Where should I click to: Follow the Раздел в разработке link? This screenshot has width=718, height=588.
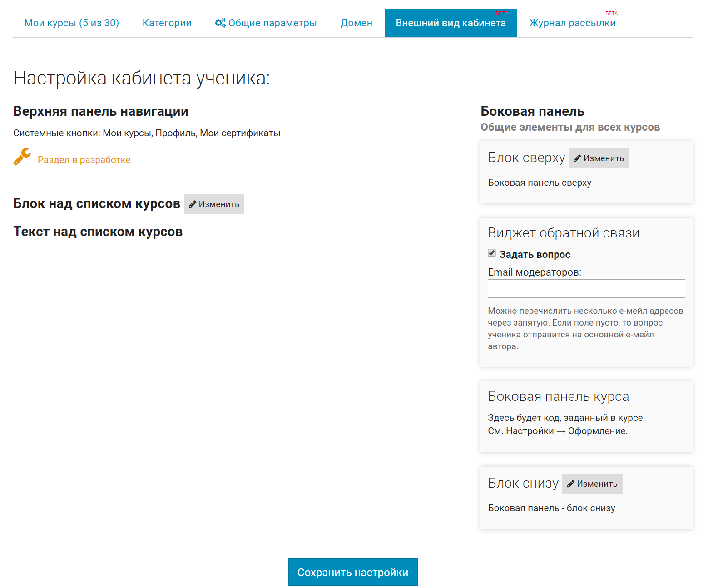point(84,160)
